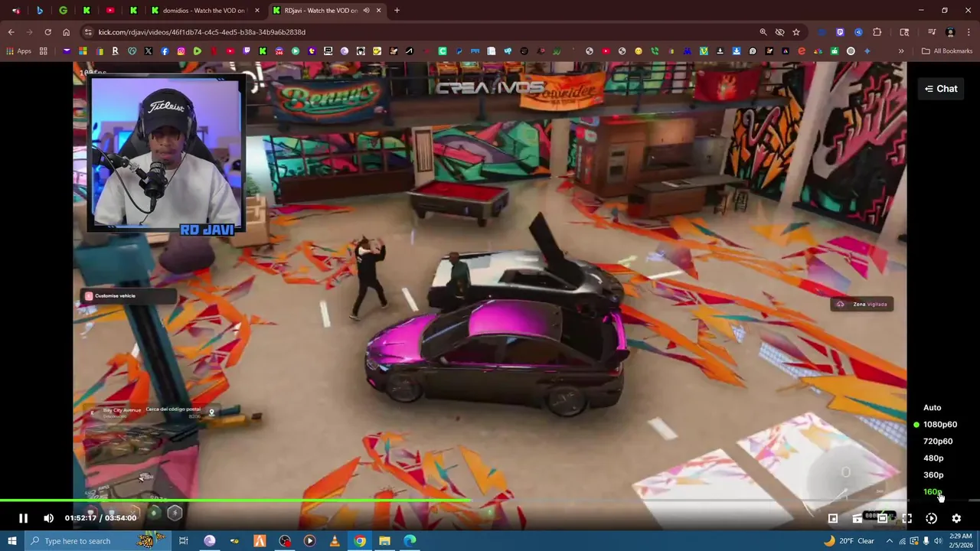Image resolution: width=980 pixels, height=551 pixels.
Task: Select 360p video quality
Action: click(x=933, y=475)
